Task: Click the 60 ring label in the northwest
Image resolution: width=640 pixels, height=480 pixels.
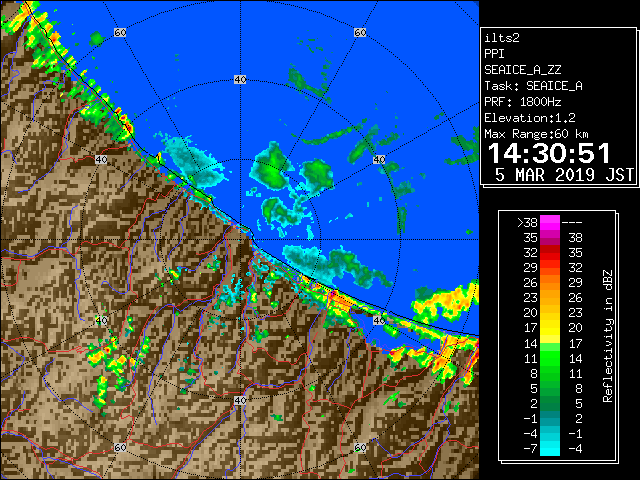Action: [x=120, y=32]
